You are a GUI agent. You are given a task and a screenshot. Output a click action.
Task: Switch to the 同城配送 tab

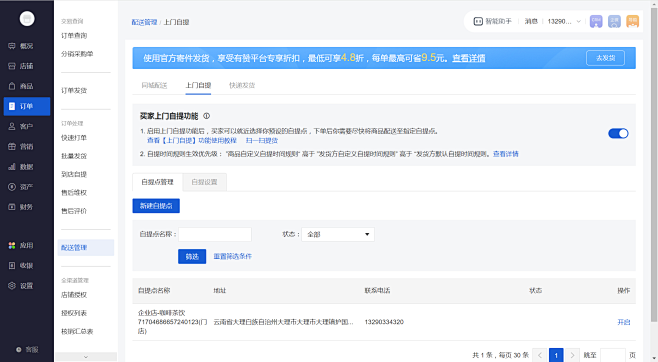point(154,85)
